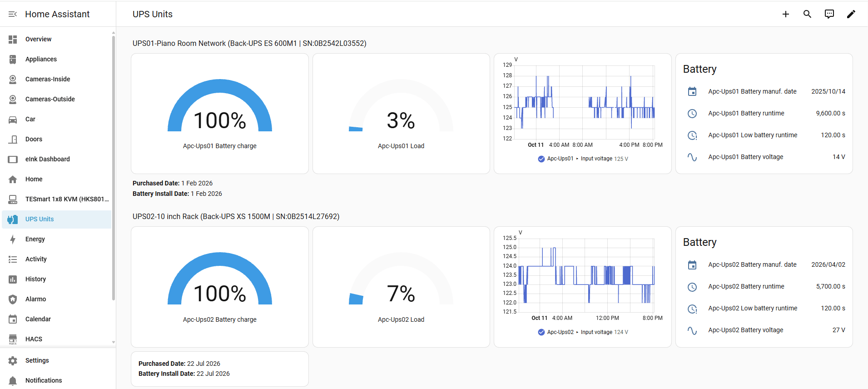Click Apc-Ups02 Battery manuf. date row
The width and height of the screenshot is (868, 389).
point(764,265)
